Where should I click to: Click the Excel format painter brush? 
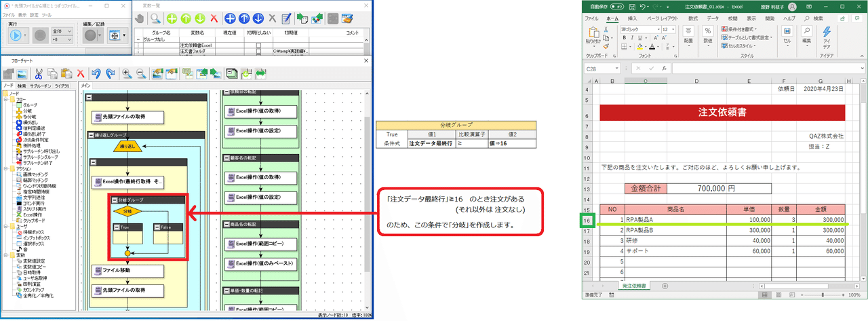coord(608,48)
